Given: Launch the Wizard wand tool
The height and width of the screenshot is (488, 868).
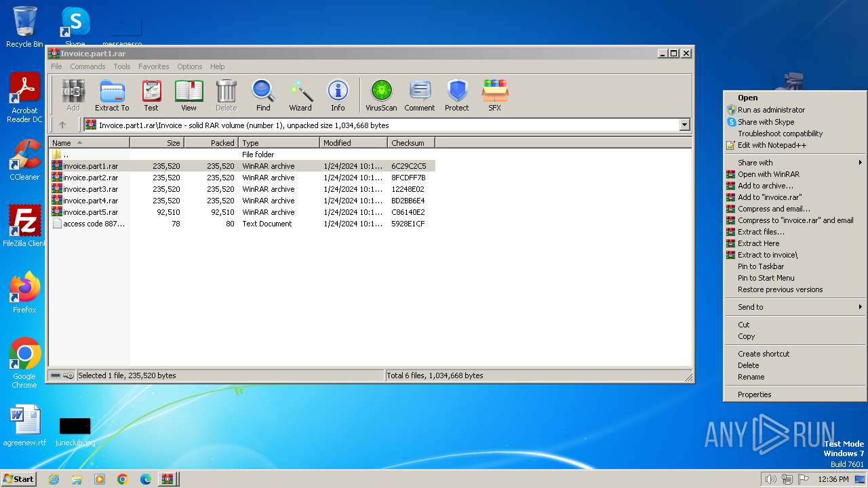Looking at the screenshot, I should click(x=300, y=95).
